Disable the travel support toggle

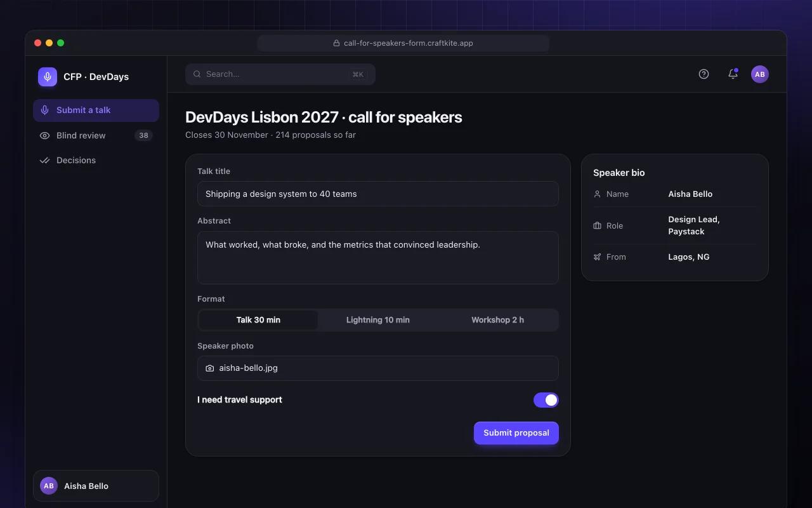tap(546, 400)
